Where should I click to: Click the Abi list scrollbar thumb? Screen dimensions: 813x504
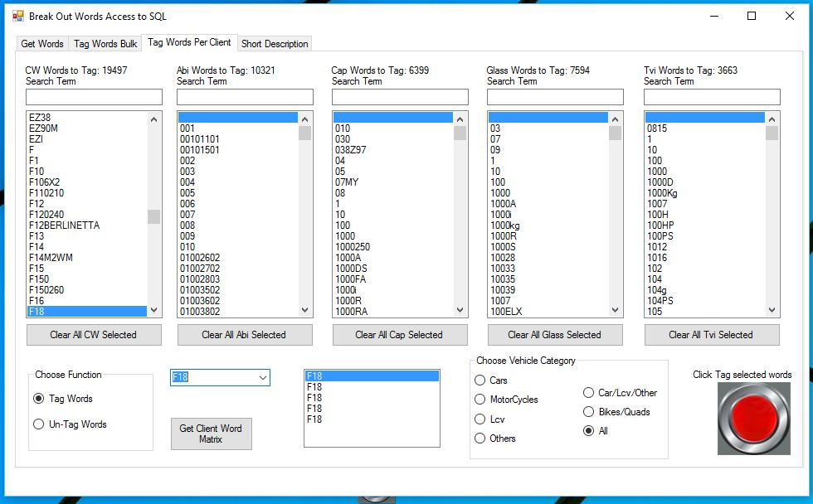click(305, 133)
